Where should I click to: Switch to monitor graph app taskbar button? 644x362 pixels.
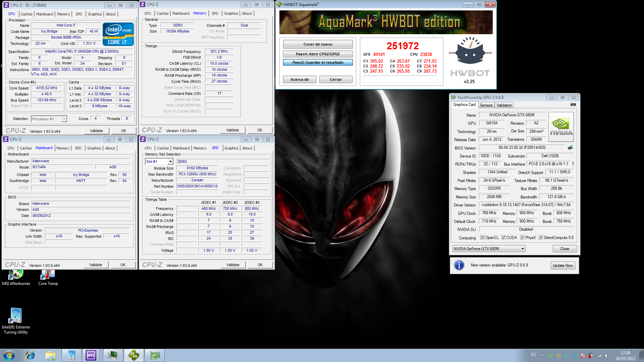coord(113,355)
